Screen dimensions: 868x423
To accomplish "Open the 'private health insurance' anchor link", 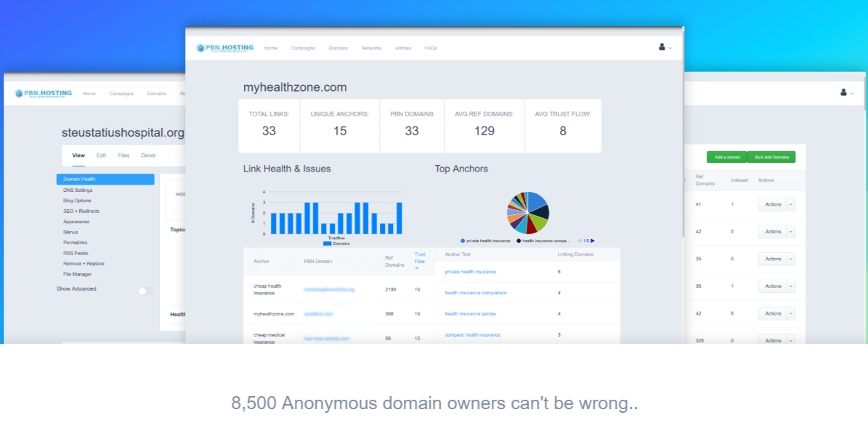I will pyautogui.click(x=470, y=272).
